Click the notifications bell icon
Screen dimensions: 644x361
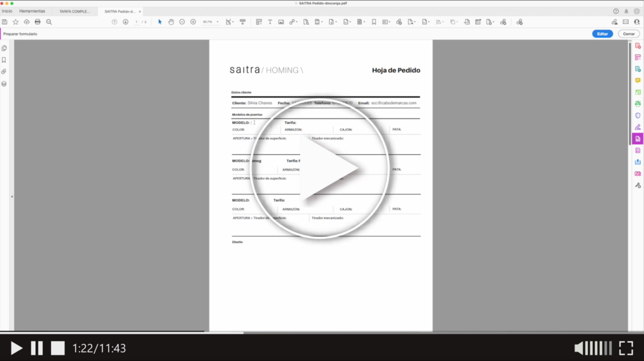pyautogui.click(x=626, y=11)
